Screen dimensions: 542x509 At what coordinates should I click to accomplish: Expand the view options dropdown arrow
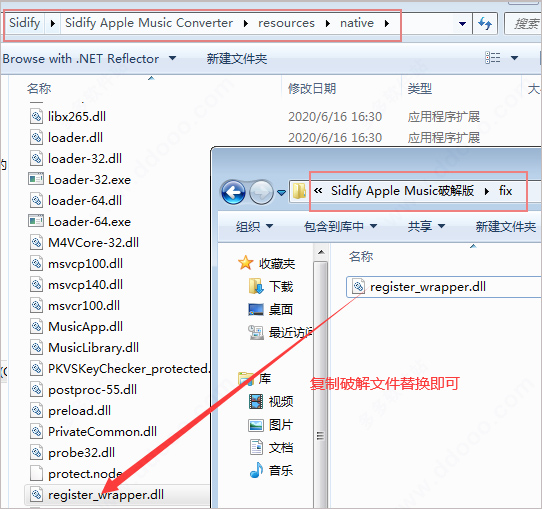[x=514, y=58]
